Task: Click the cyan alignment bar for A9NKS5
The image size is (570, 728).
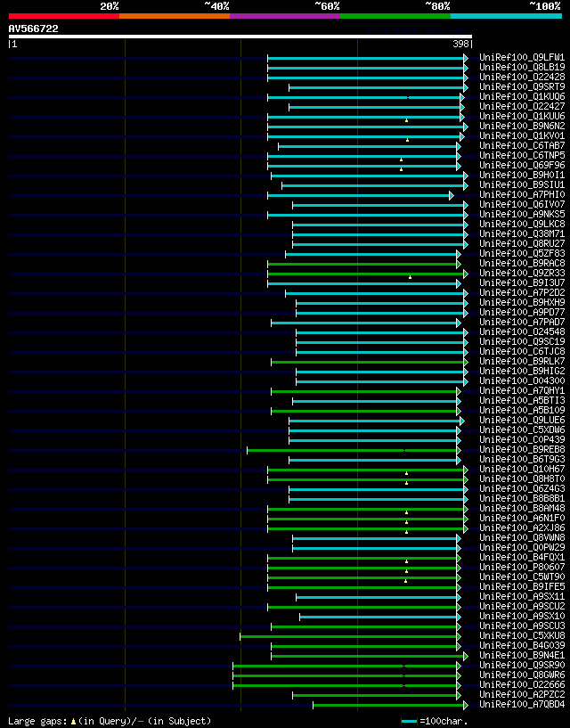Action: (368, 215)
